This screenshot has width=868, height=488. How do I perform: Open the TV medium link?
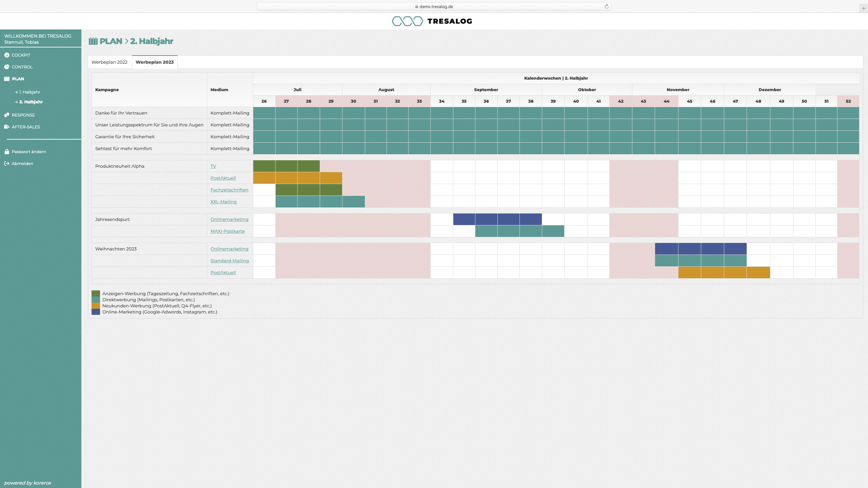(213, 166)
